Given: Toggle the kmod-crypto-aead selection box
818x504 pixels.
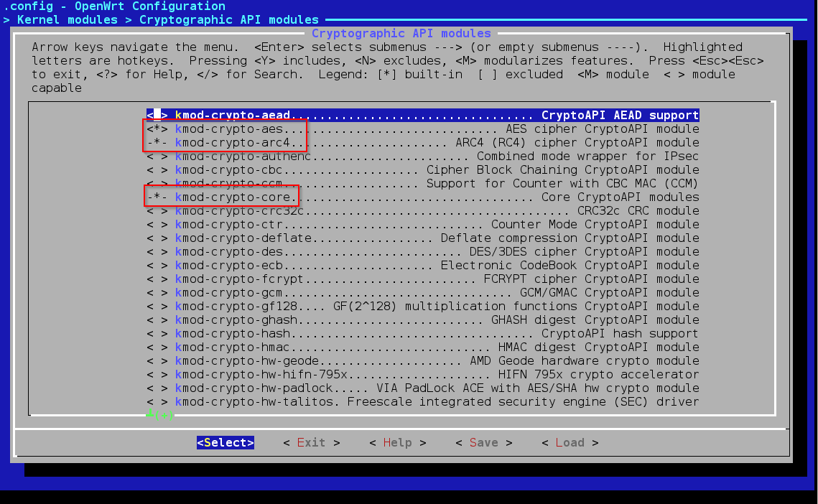Looking at the screenshot, I should click(157, 116).
